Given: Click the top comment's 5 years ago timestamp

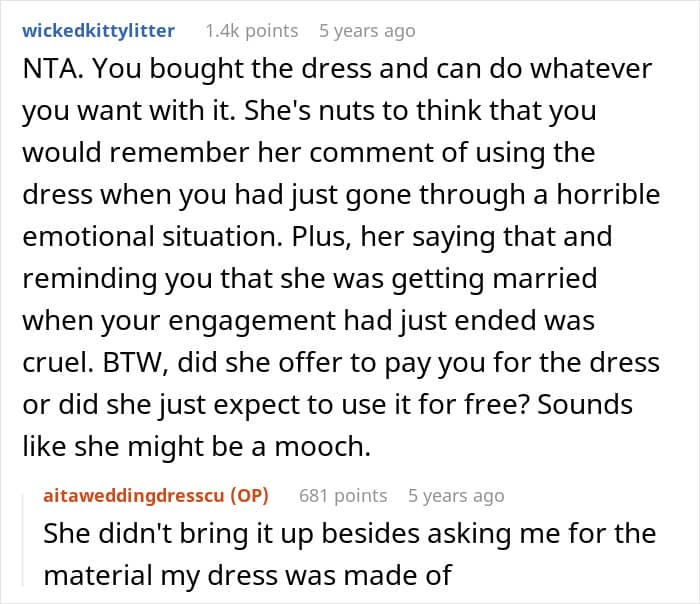Looking at the screenshot, I should [367, 31].
